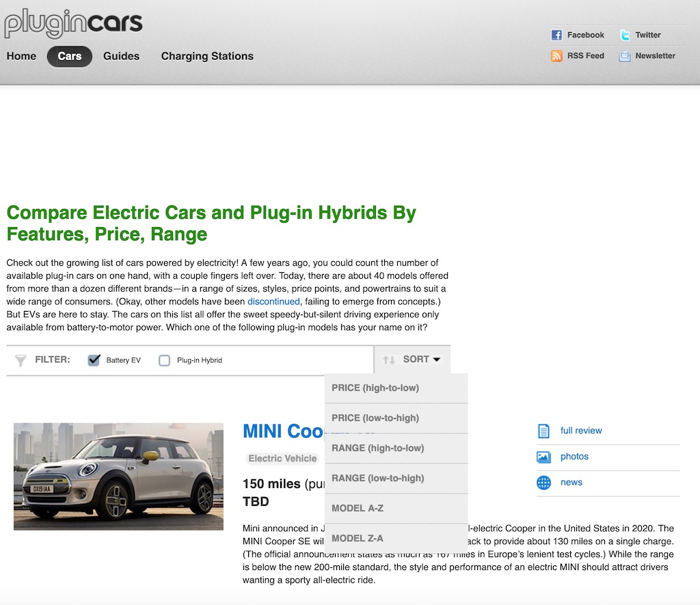Read the full review link

click(x=581, y=431)
